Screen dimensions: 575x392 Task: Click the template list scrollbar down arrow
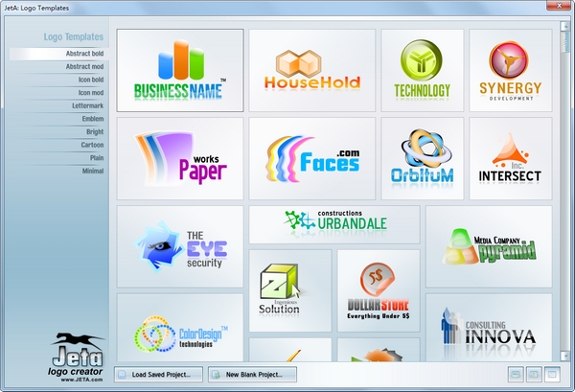tap(564, 356)
